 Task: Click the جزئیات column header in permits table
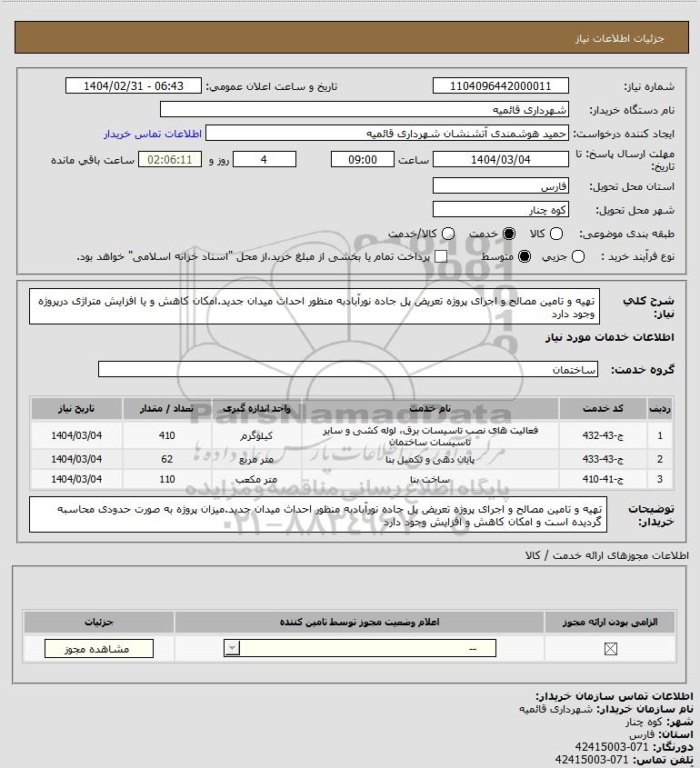99,622
